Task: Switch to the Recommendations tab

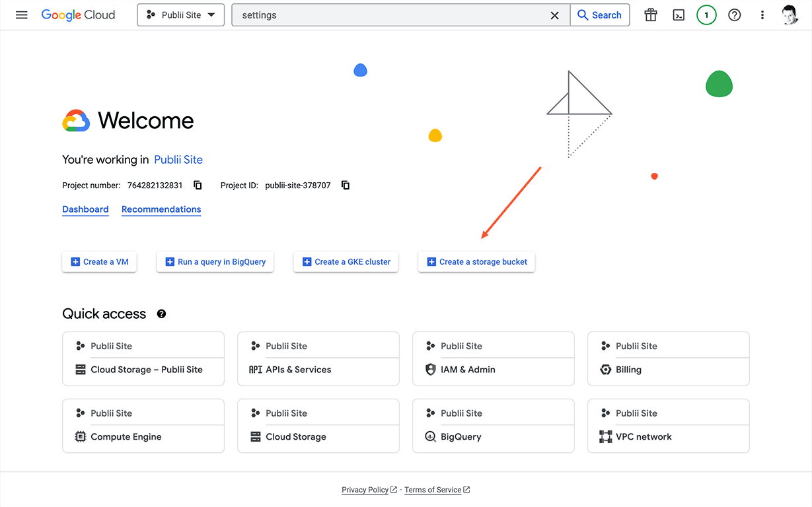Action: click(x=161, y=209)
